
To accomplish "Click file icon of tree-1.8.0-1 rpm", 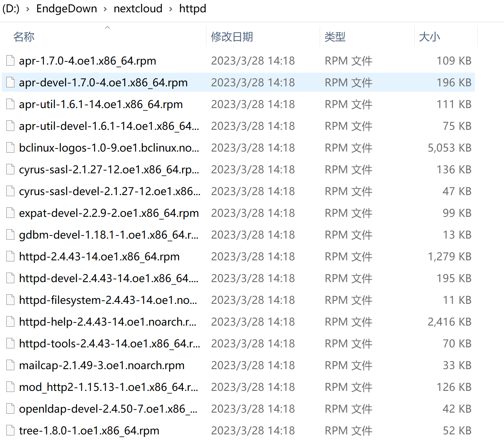I will 11,431.
